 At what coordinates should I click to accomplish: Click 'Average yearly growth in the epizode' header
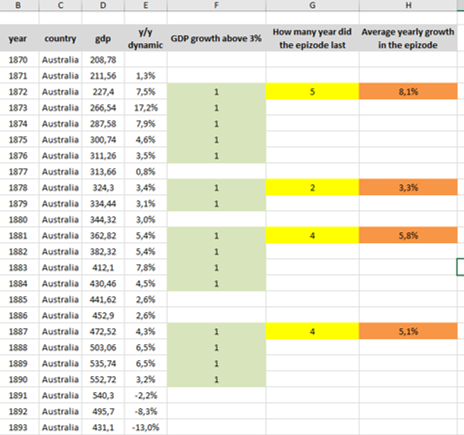408,38
